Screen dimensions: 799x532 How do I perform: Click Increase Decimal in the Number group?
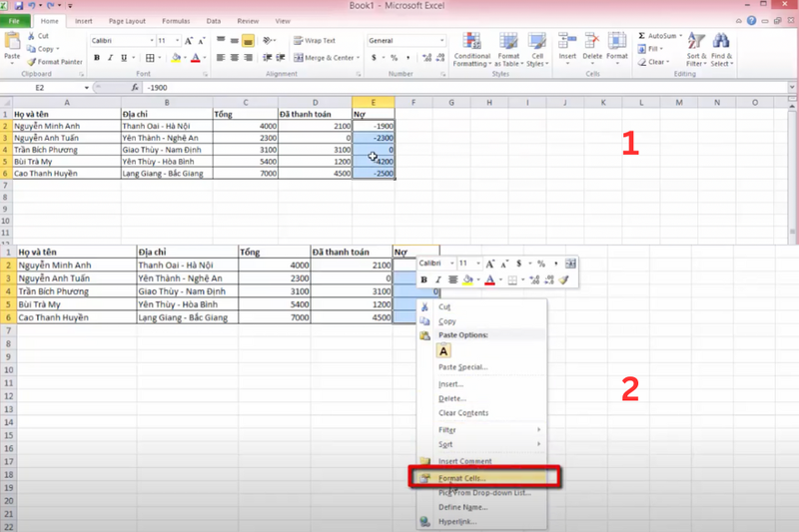(427, 58)
